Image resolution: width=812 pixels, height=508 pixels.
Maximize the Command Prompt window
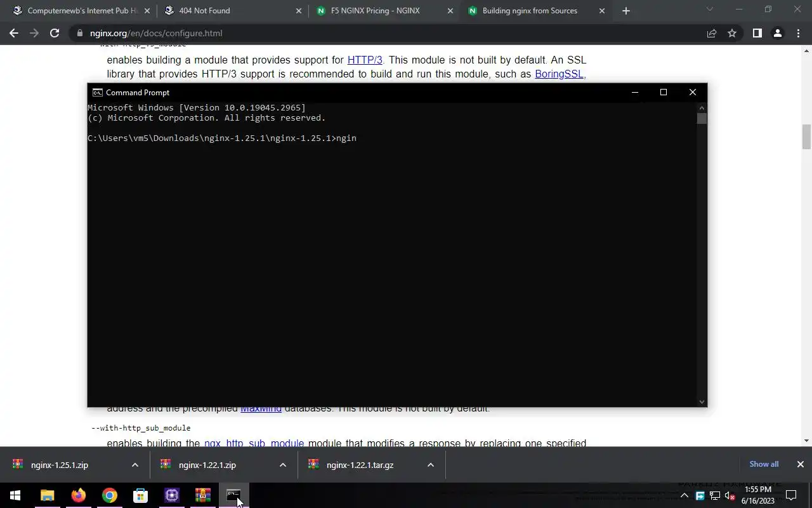click(664, 92)
